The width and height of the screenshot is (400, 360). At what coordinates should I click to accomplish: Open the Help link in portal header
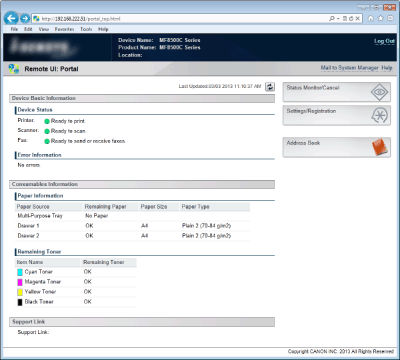387,68
